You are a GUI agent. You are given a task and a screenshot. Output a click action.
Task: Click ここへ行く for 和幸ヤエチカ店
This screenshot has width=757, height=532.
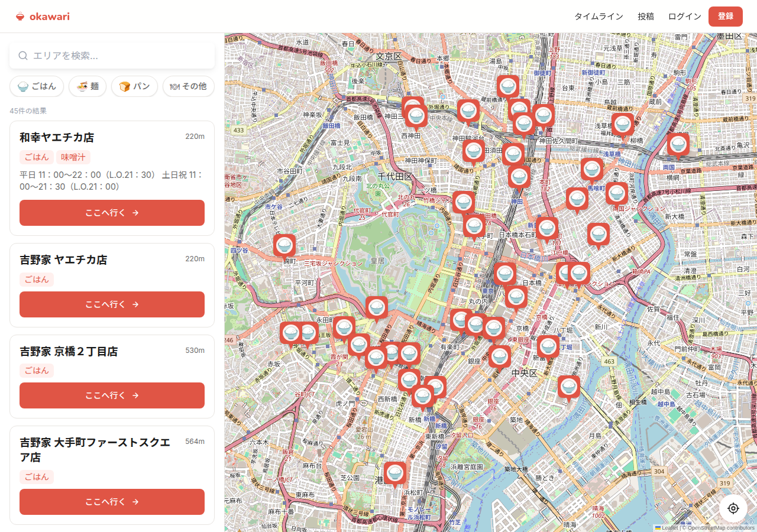click(112, 213)
